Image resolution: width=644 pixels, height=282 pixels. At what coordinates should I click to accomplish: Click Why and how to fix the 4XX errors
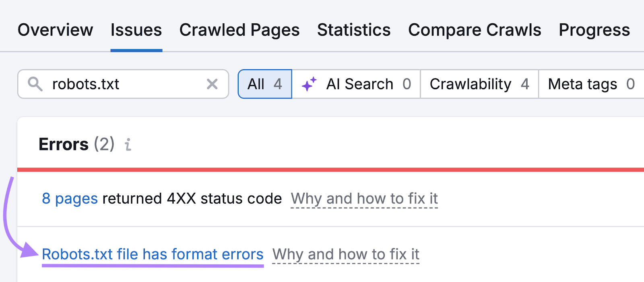point(364,198)
